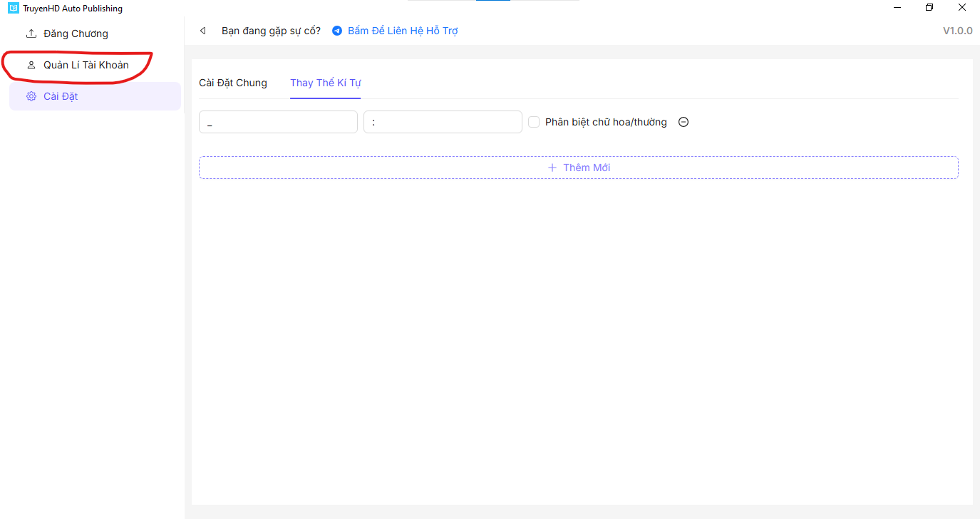
Task: Select the Thay Thế Kí Tự tab
Action: (x=325, y=83)
